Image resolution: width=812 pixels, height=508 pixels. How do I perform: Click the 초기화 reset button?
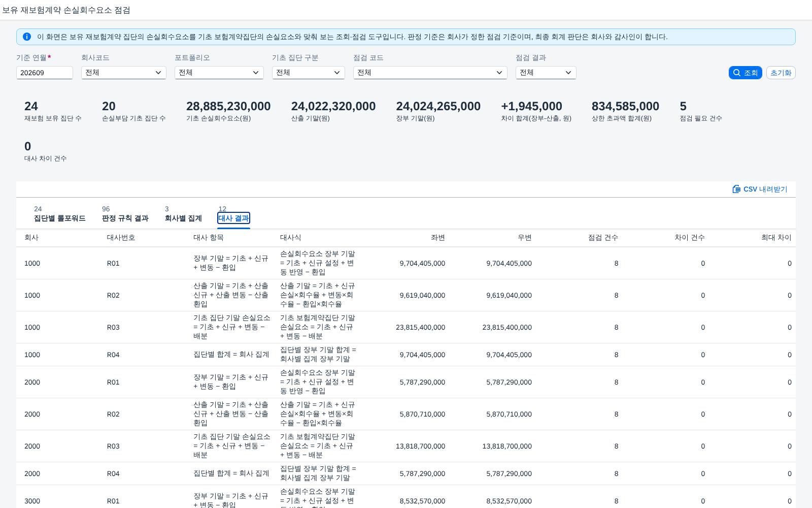click(x=781, y=73)
